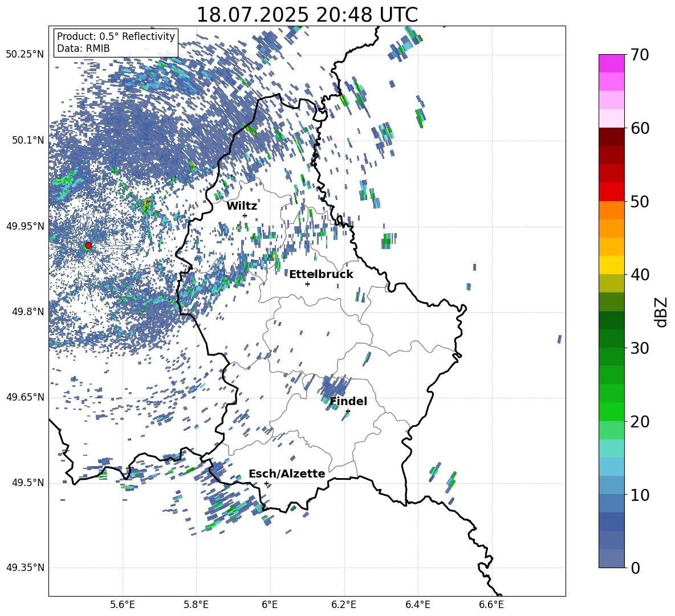Click the 49.35°N latitude label
Viewport: 675px width, 616px height.
(x=25, y=568)
